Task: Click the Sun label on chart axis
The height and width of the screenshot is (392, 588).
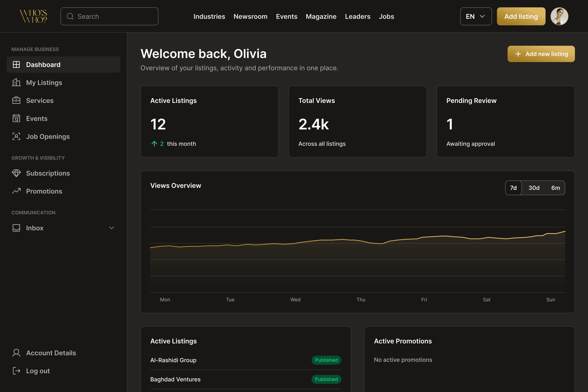Action: (x=551, y=300)
